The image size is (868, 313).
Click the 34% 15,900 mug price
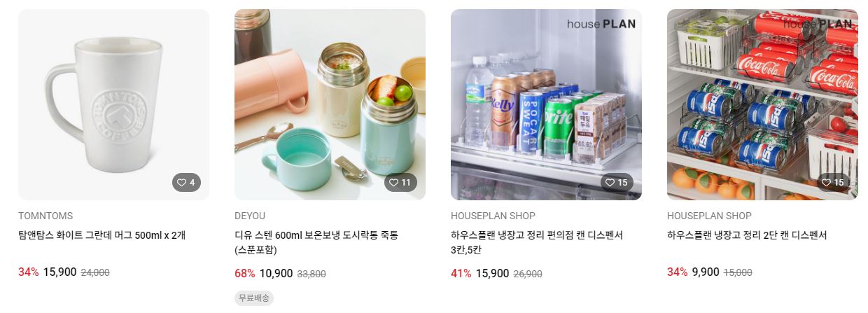tap(48, 272)
